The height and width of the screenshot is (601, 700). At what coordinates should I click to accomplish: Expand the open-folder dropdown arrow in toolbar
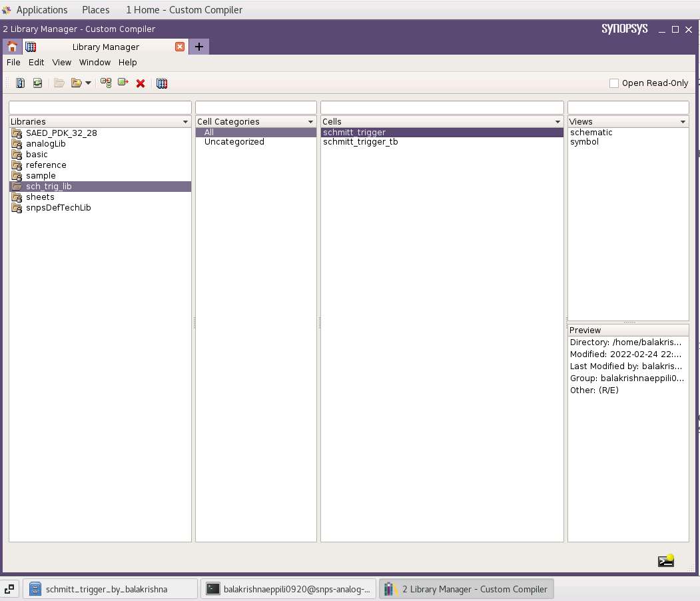(x=87, y=83)
